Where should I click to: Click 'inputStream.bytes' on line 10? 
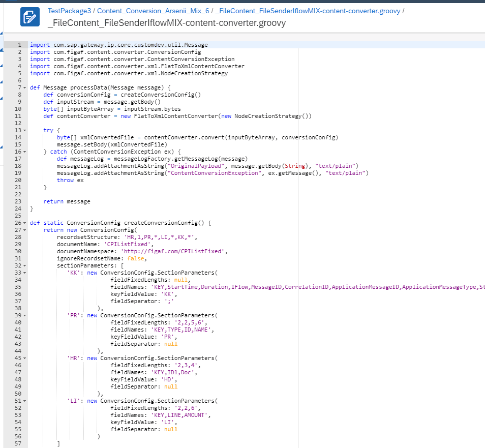[152, 109]
